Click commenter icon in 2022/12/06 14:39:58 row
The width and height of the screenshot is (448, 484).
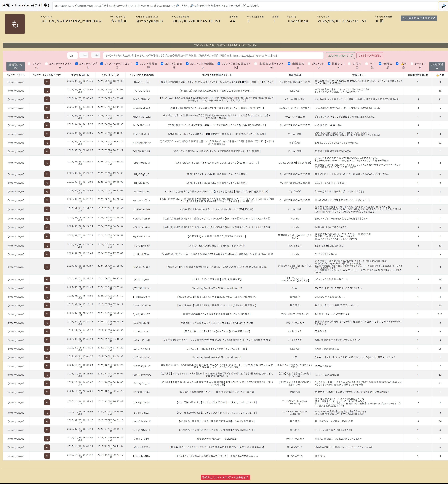(47, 331)
